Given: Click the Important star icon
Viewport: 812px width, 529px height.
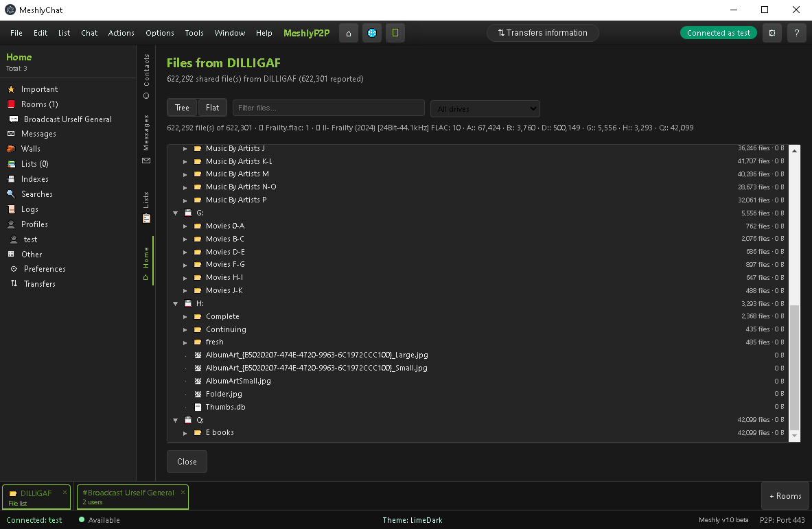Looking at the screenshot, I should point(11,90).
